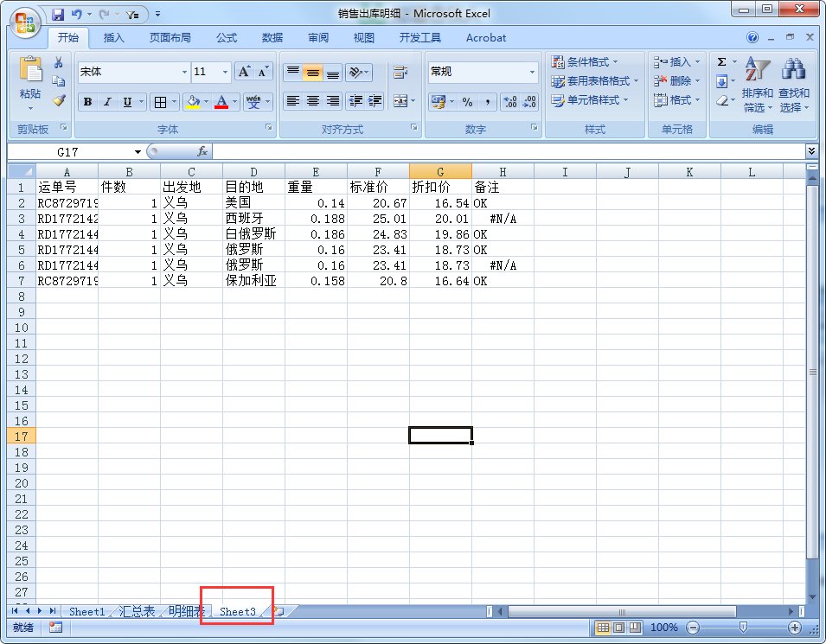Click the font color red swatch button
826x644 pixels.
(x=221, y=102)
